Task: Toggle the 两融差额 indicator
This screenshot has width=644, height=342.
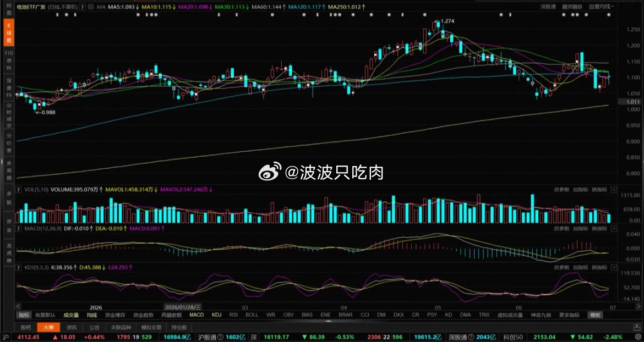Action: tap(172, 315)
